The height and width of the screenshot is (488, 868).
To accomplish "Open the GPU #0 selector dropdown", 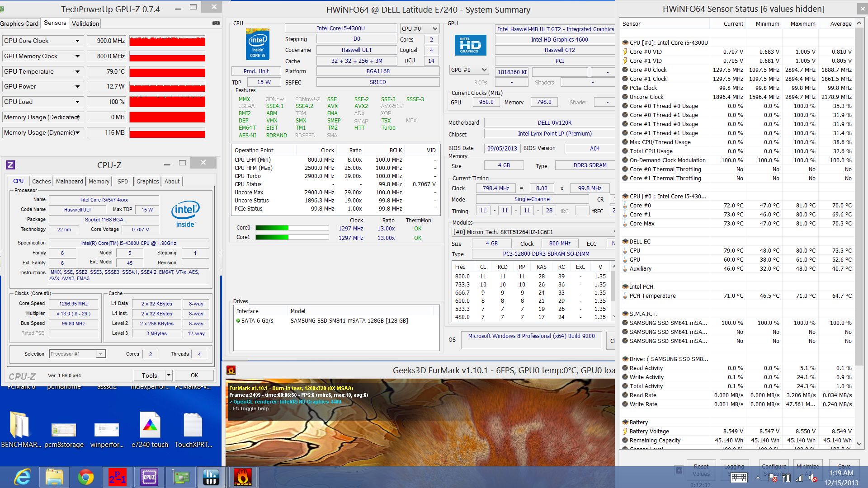I will [x=469, y=70].
